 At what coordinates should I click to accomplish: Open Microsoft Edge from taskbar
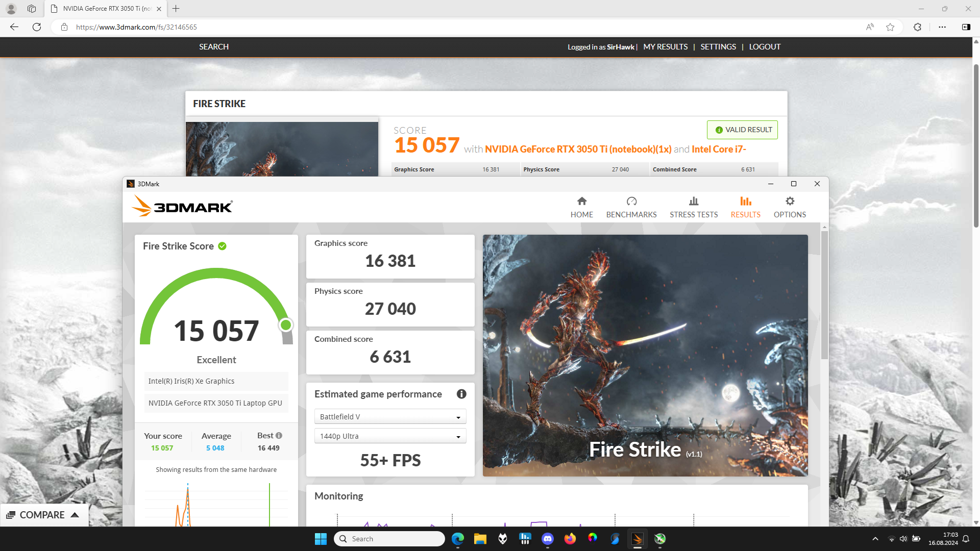point(458,539)
